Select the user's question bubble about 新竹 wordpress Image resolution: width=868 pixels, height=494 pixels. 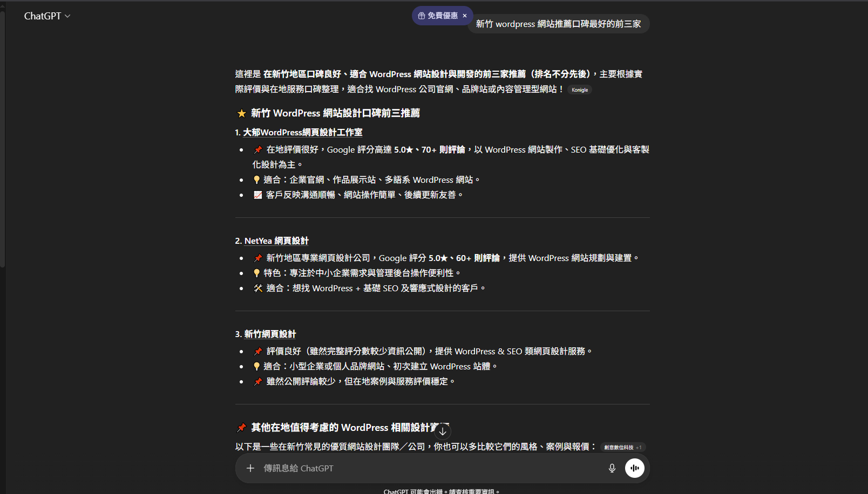tap(558, 24)
